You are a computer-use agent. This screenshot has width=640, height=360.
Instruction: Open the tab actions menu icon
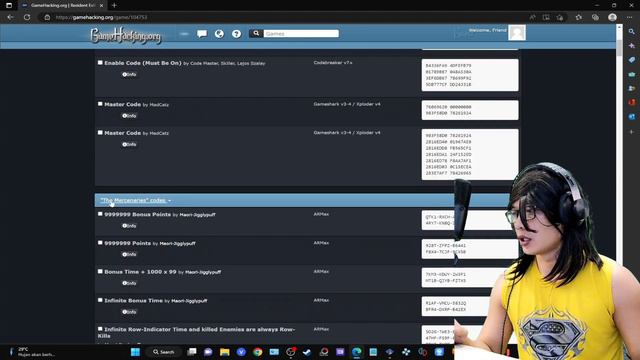[9, 5]
